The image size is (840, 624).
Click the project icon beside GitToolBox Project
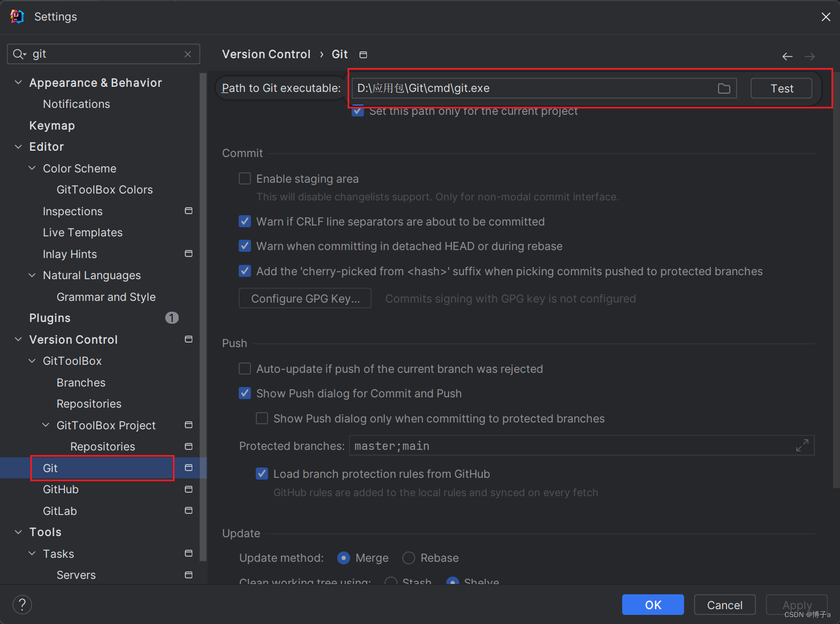pos(188,425)
